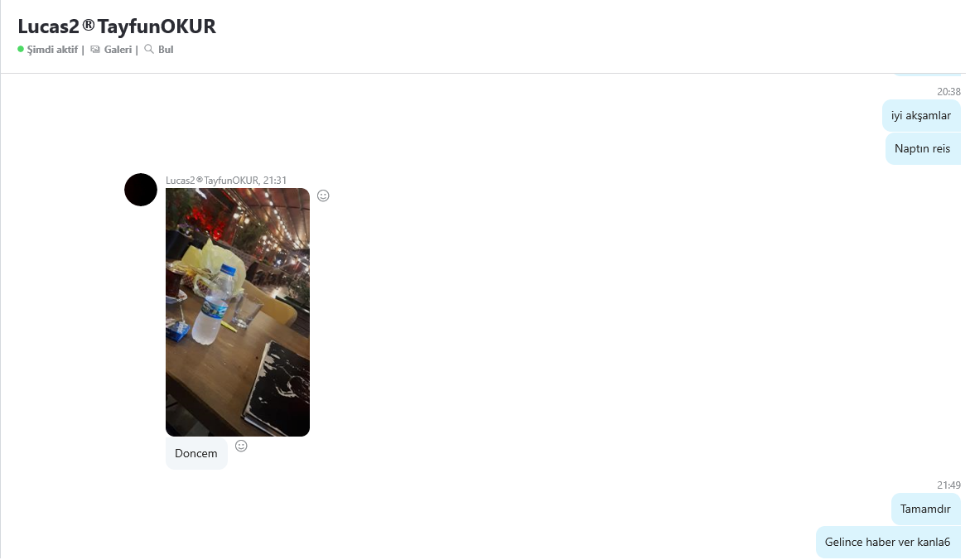Click partially hidden bubble above 20:38
The height and width of the screenshot is (560, 970).
[x=926, y=75]
